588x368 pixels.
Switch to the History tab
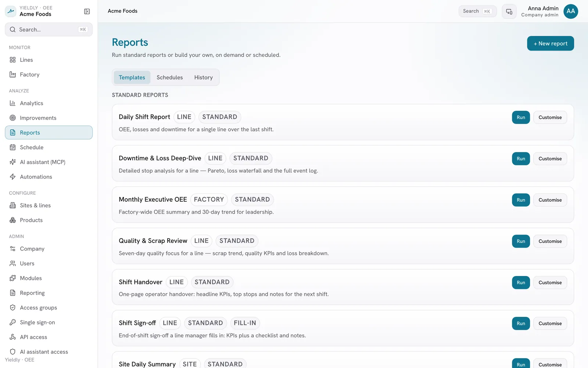point(204,77)
